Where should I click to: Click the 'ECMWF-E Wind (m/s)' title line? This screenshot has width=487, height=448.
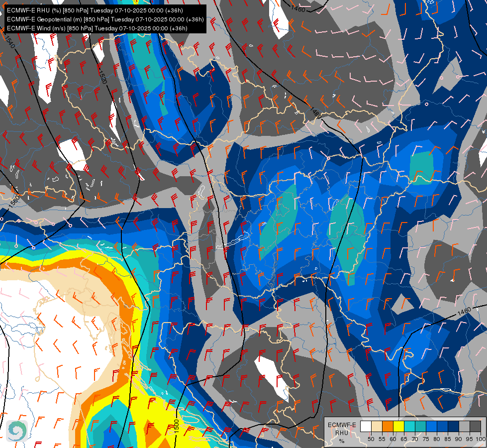point(97,28)
